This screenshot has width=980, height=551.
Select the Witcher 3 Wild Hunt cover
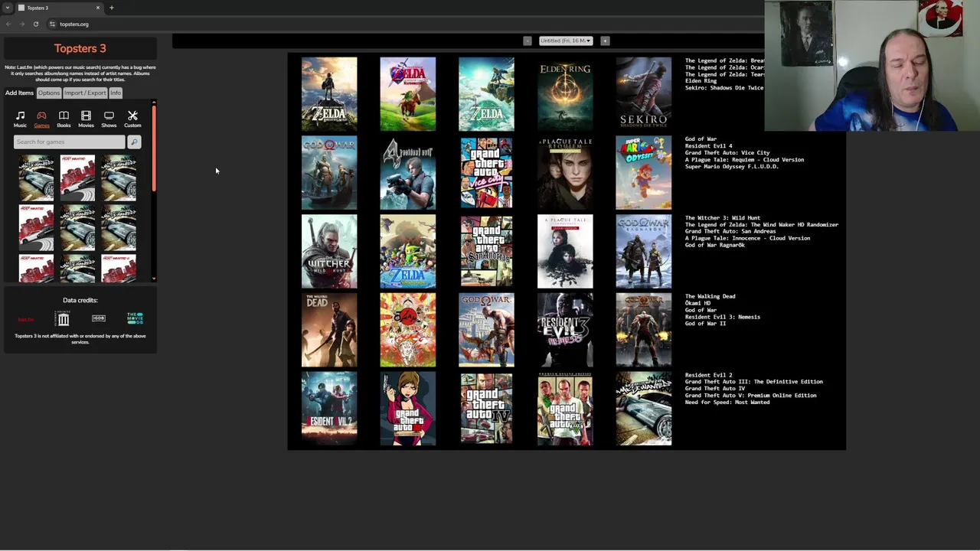point(329,252)
